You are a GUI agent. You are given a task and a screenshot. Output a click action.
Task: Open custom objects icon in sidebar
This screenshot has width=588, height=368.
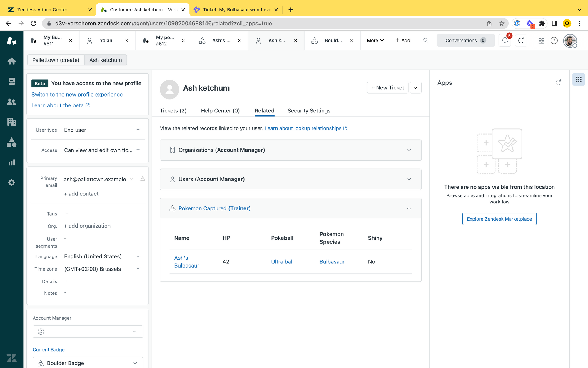pos(11,142)
